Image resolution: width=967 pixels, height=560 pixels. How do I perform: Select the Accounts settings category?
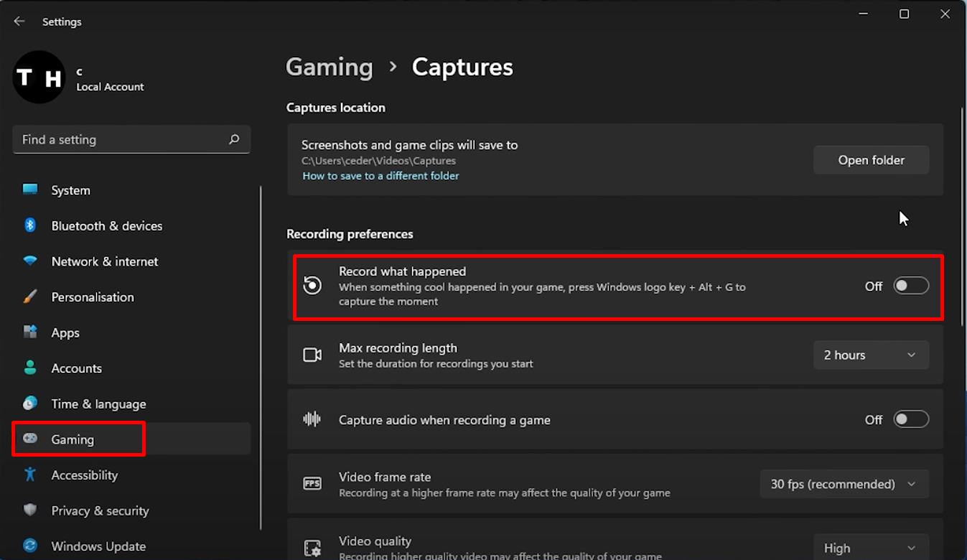75,368
